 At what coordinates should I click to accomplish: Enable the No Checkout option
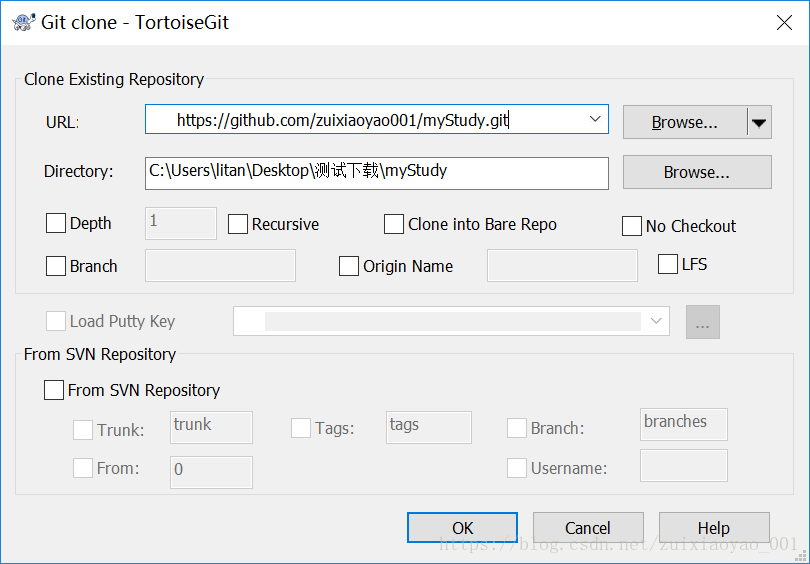pyautogui.click(x=631, y=226)
